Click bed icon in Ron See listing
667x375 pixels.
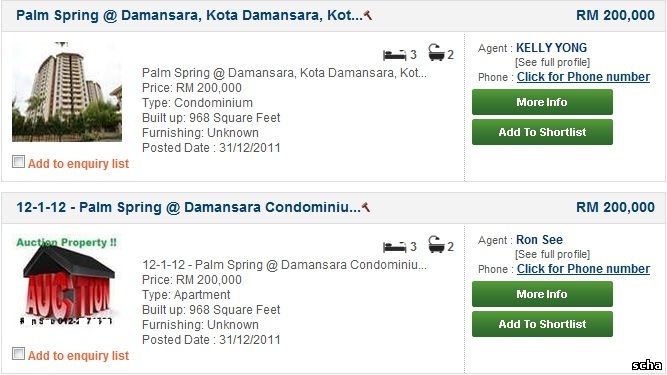click(394, 247)
